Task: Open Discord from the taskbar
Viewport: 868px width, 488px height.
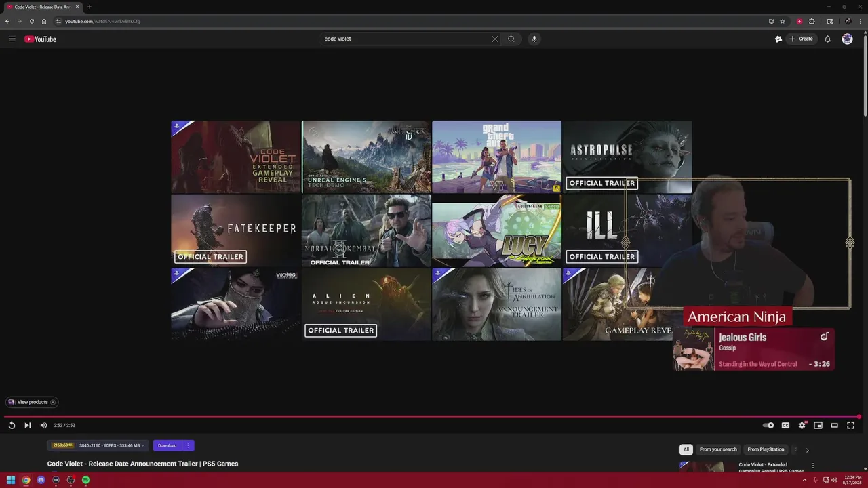Action: 41,480
